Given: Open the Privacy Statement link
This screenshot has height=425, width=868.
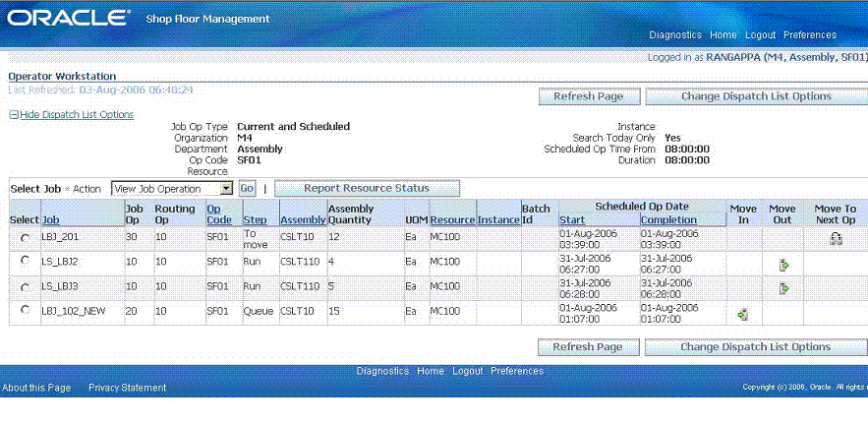Looking at the screenshot, I should 128,388.
